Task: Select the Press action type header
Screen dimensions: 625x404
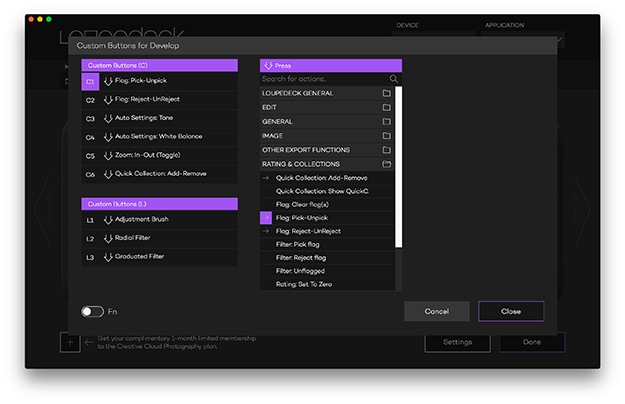Action: [x=330, y=65]
